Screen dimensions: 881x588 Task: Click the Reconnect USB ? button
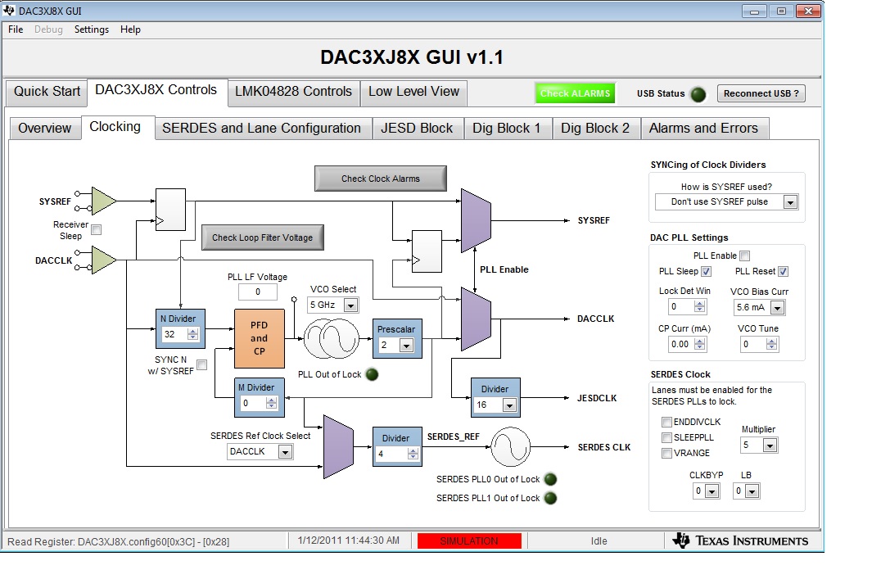click(761, 94)
